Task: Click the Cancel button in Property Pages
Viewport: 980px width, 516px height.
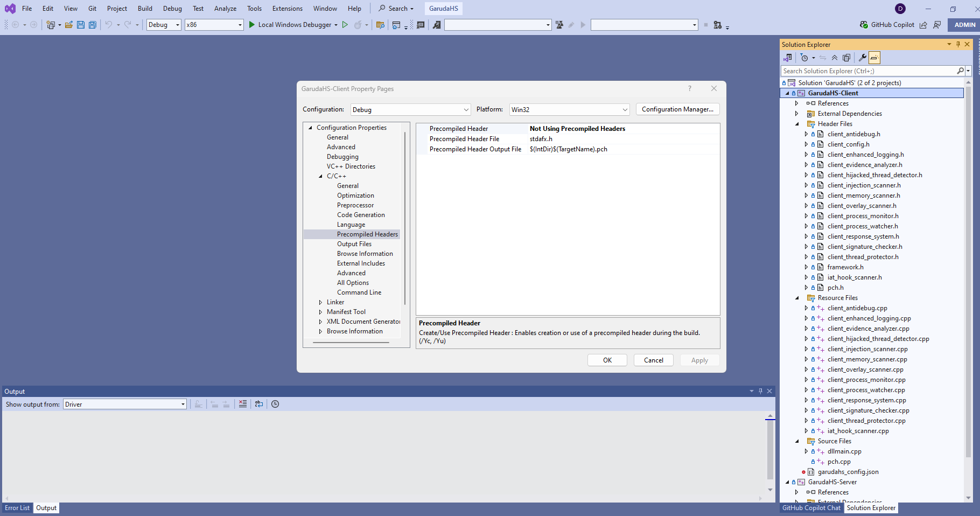Action: tap(654, 360)
